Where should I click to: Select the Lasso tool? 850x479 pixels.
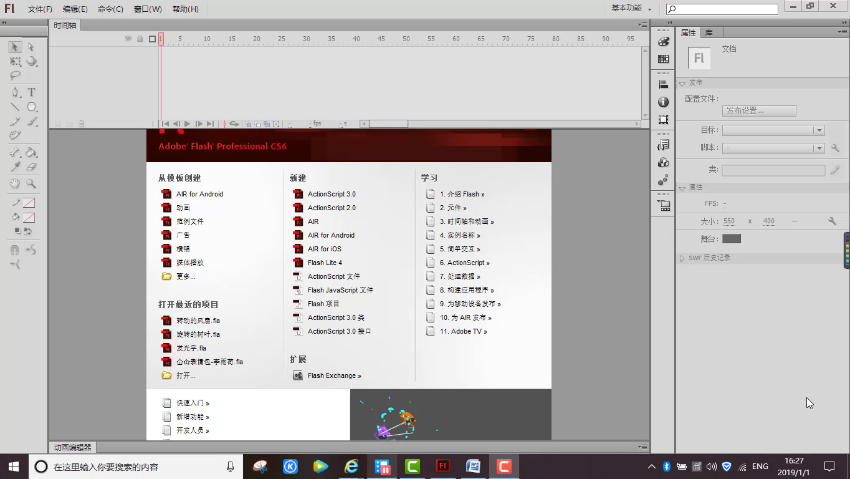tap(15, 76)
